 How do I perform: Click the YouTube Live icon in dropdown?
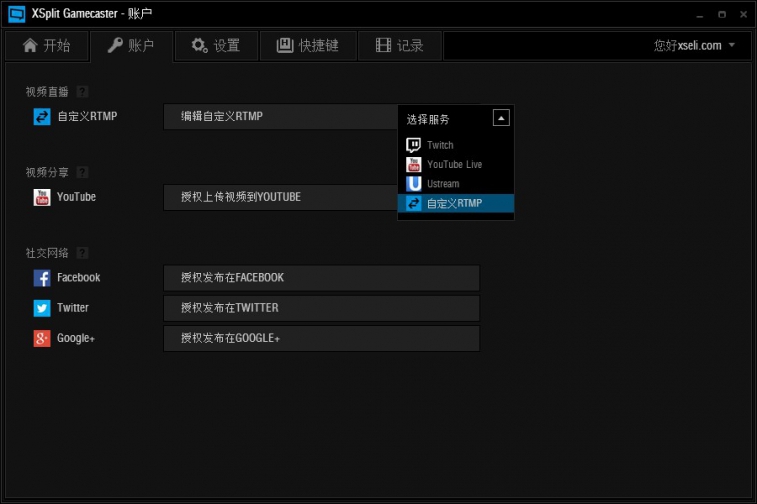[x=414, y=165]
